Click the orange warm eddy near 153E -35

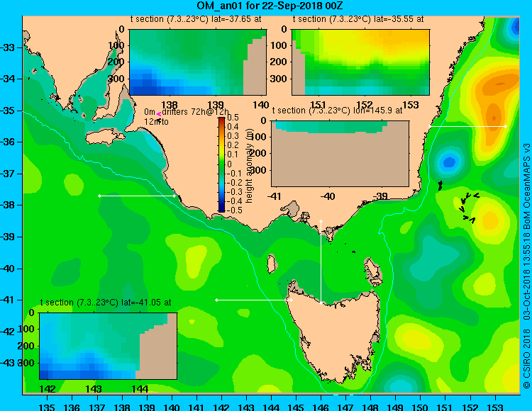coord(494,116)
